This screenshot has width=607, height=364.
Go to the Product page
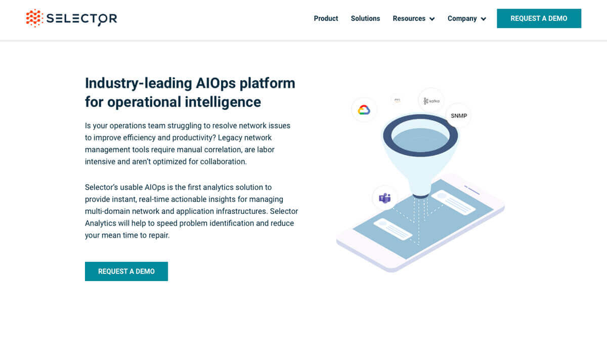(326, 18)
